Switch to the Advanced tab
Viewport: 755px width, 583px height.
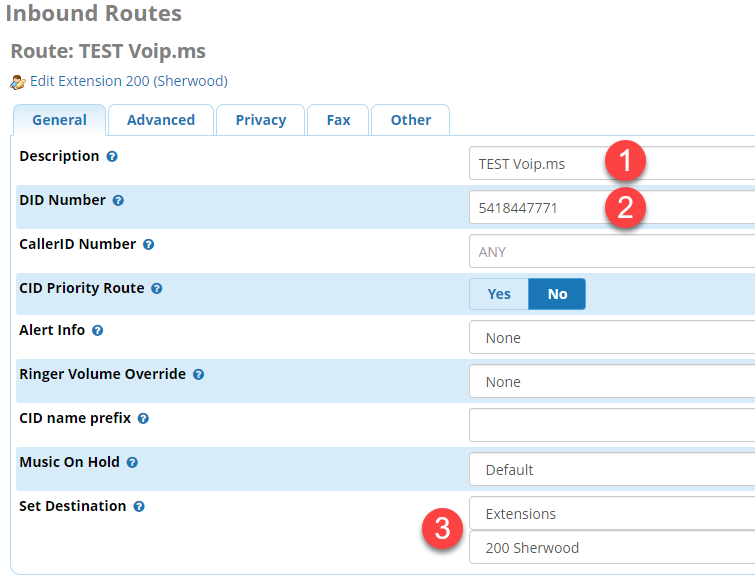(161, 120)
